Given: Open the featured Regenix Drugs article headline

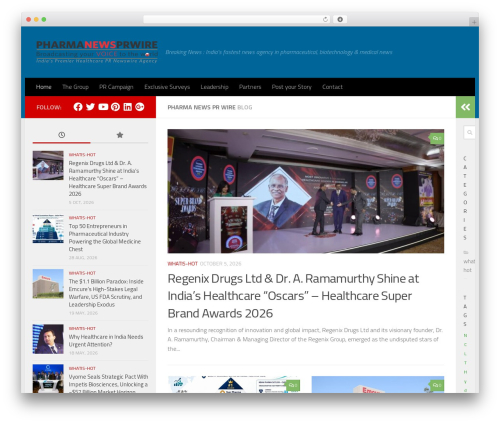Looking at the screenshot, I should [x=293, y=296].
